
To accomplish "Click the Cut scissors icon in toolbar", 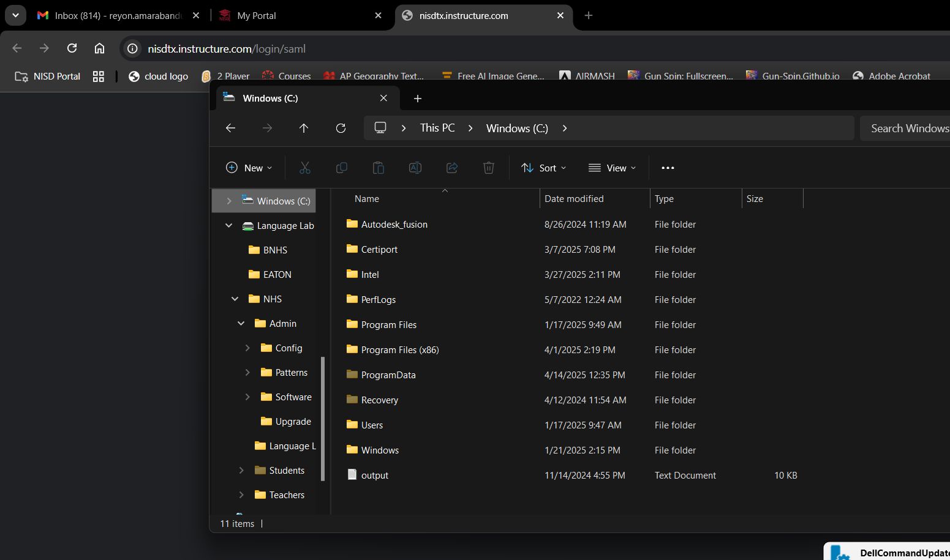I will (x=305, y=168).
